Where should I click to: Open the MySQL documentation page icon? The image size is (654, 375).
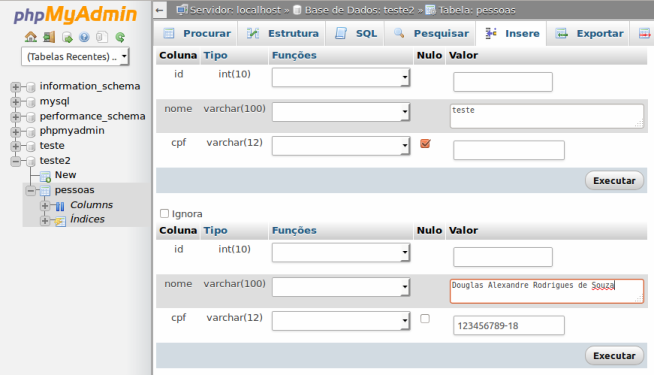[102, 37]
